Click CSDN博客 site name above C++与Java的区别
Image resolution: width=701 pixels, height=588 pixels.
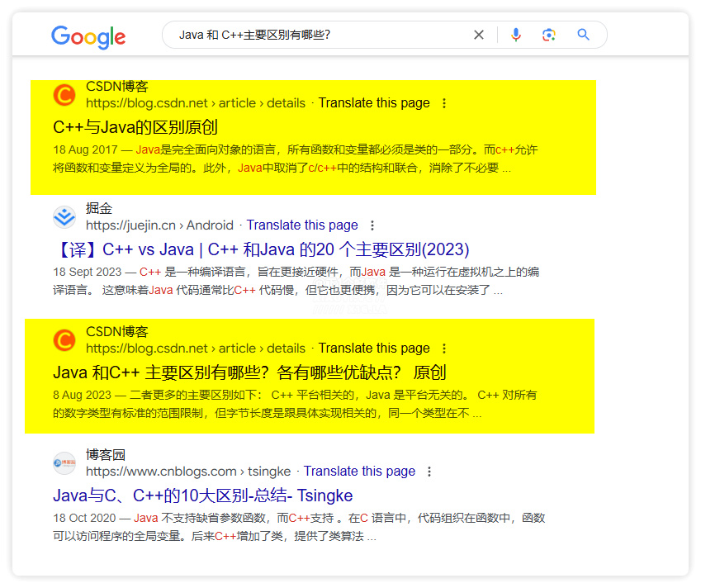click(116, 86)
